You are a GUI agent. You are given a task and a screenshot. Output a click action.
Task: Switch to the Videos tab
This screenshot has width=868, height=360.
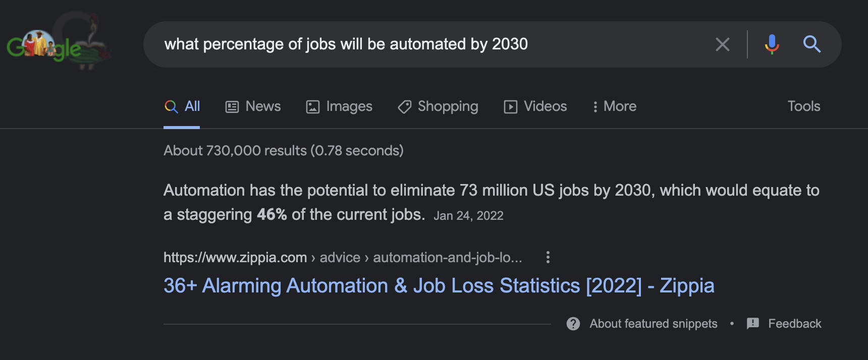(x=535, y=106)
